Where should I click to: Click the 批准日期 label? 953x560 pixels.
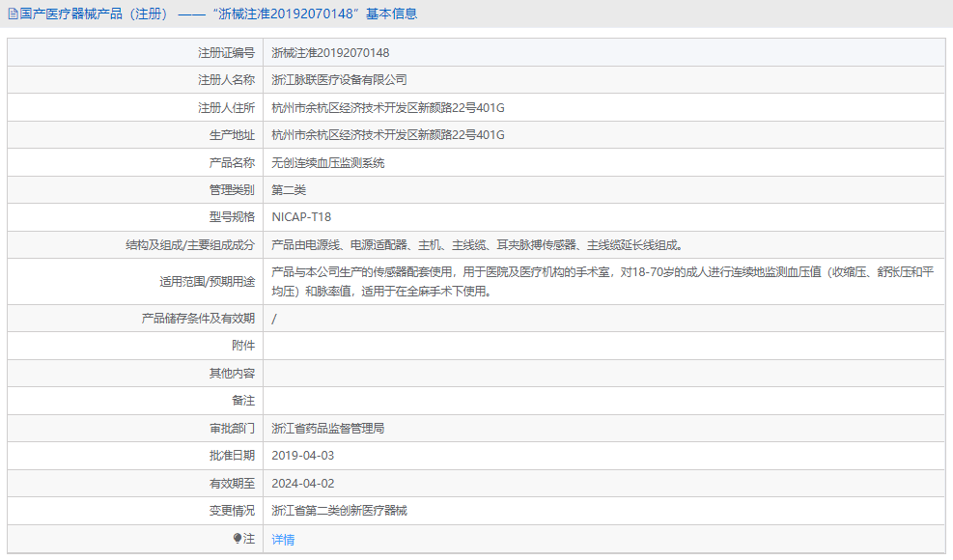click(232, 456)
